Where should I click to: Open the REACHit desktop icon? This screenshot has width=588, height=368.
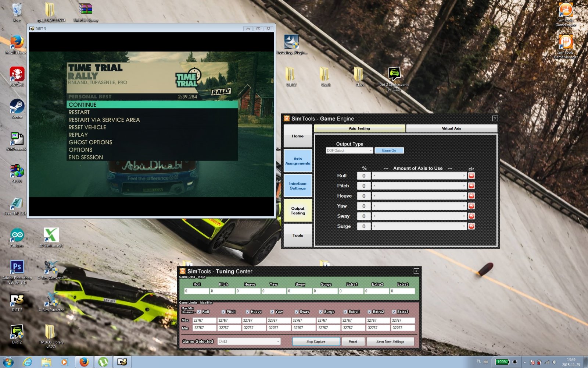click(x=17, y=77)
